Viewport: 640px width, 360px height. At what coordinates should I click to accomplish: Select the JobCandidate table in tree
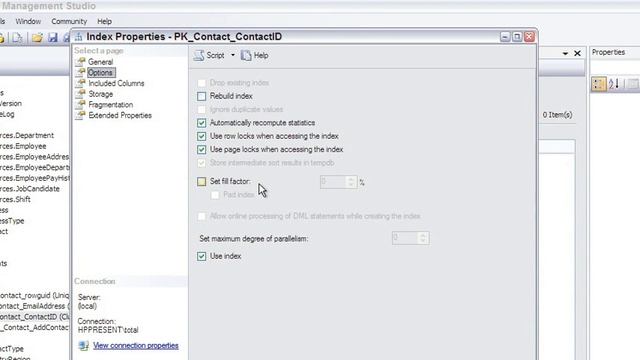click(30, 189)
